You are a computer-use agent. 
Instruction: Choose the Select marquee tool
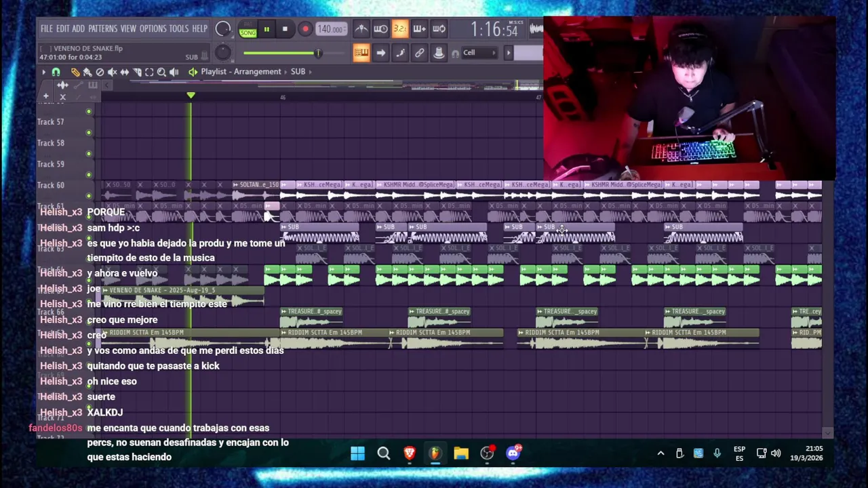tap(149, 72)
